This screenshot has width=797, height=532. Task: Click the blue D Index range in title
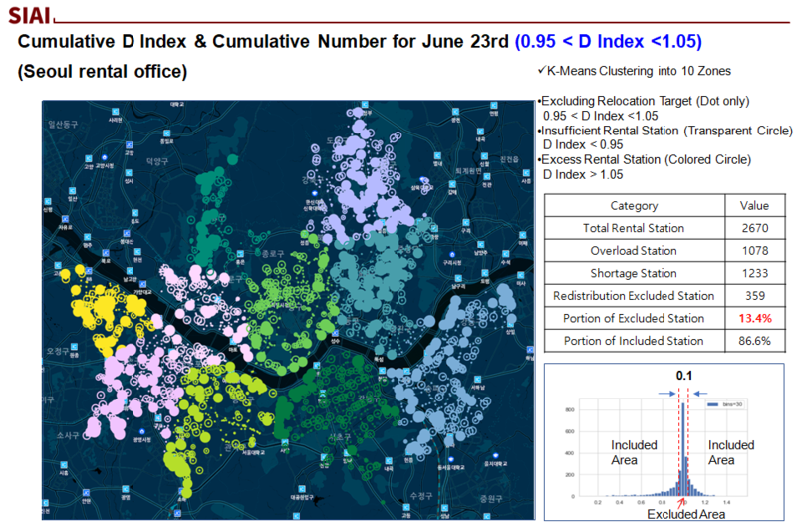click(609, 41)
